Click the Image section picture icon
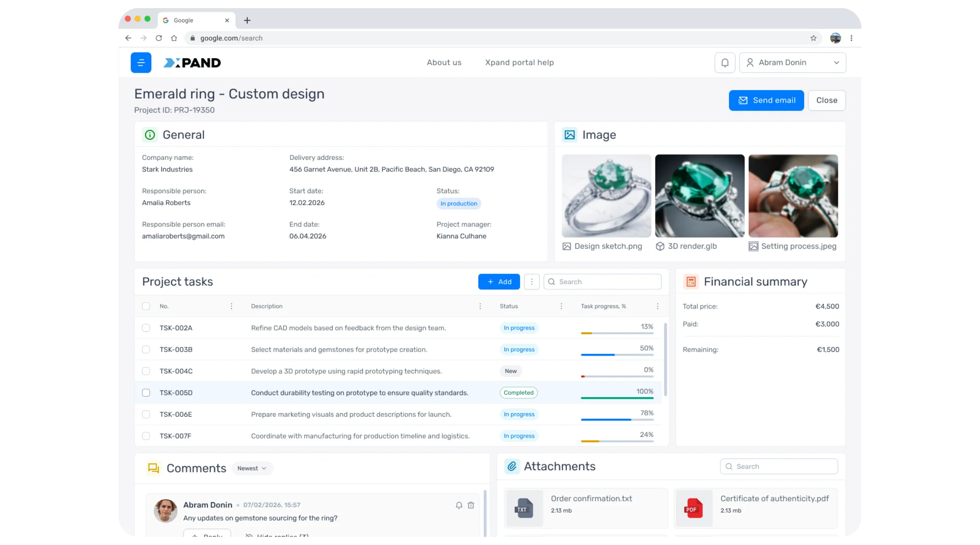 [569, 135]
